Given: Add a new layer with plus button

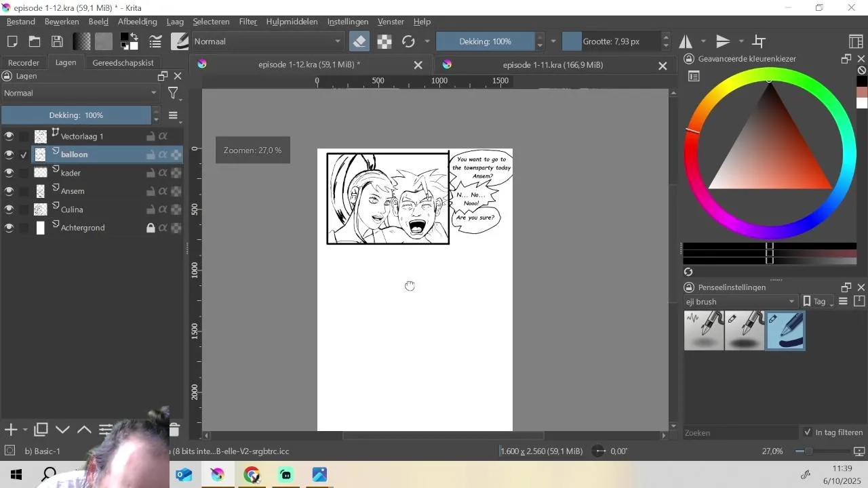Looking at the screenshot, I should (11, 430).
